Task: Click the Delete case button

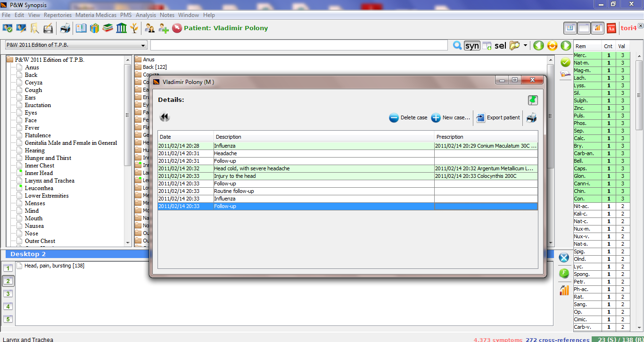Action: 408,118
